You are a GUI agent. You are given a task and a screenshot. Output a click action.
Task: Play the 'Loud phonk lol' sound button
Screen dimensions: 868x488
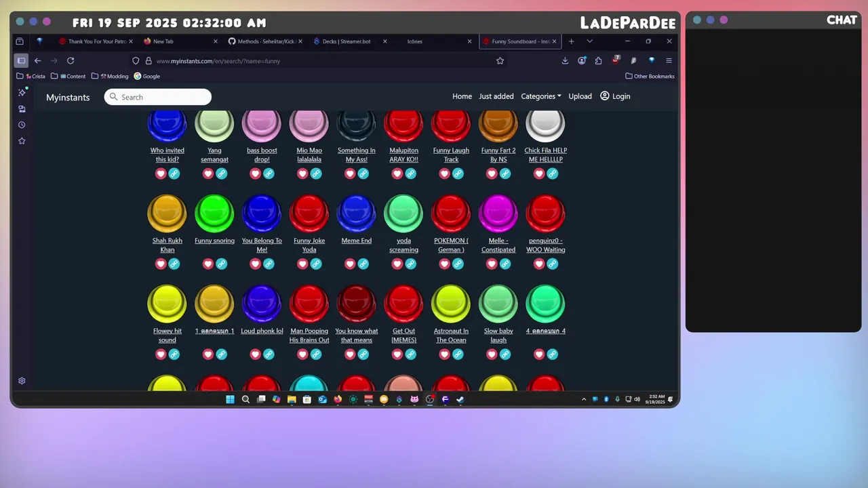pyautogui.click(x=262, y=303)
